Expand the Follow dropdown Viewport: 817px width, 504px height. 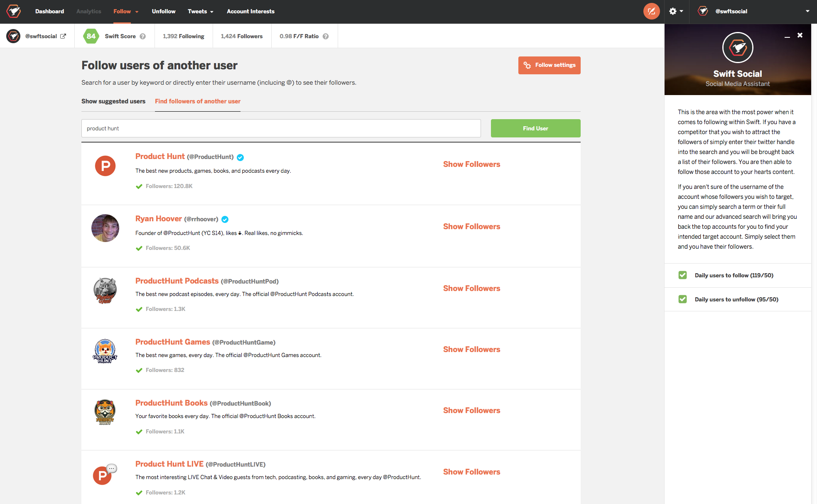[x=125, y=11]
